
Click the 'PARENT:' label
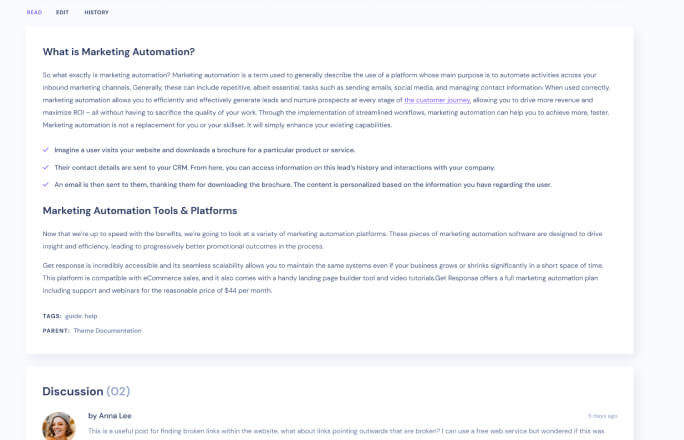point(56,330)
